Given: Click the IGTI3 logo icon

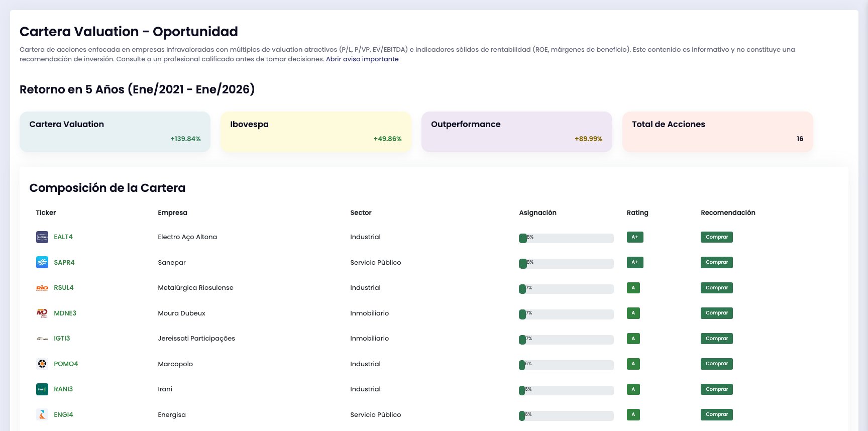Looking at the screenshot, I should coord(42,339).
